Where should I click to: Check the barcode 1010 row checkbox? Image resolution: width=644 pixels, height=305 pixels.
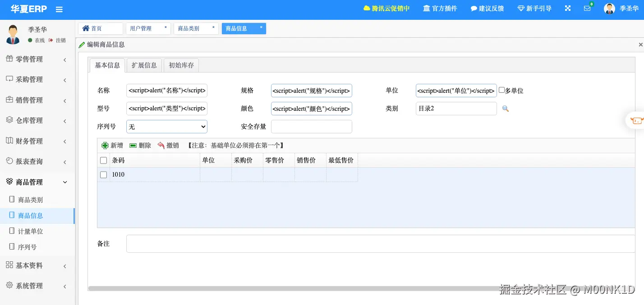(103, 174)
